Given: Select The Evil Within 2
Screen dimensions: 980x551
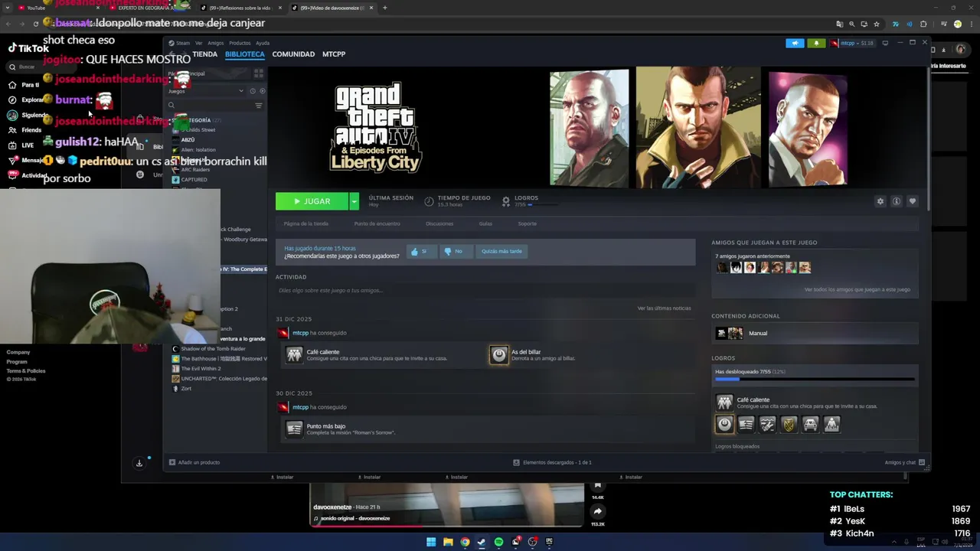Looking at the screenshot, I should [x=201, y=369].
